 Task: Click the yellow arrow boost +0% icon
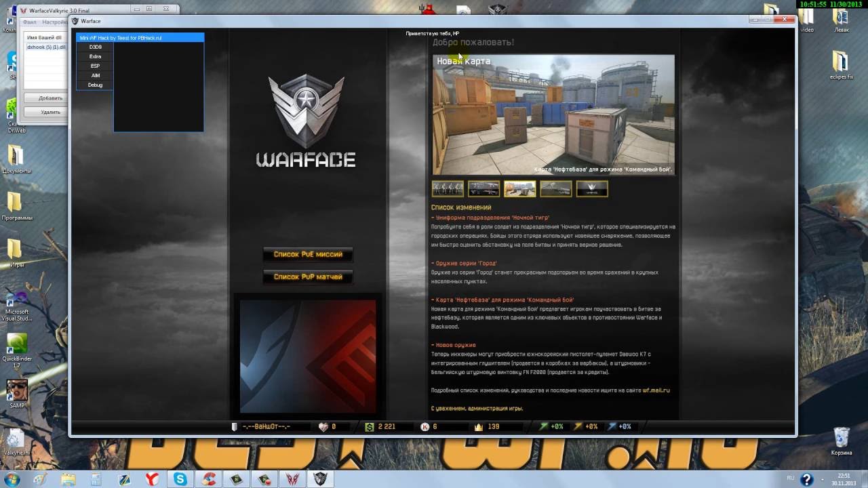click(578, 426)
